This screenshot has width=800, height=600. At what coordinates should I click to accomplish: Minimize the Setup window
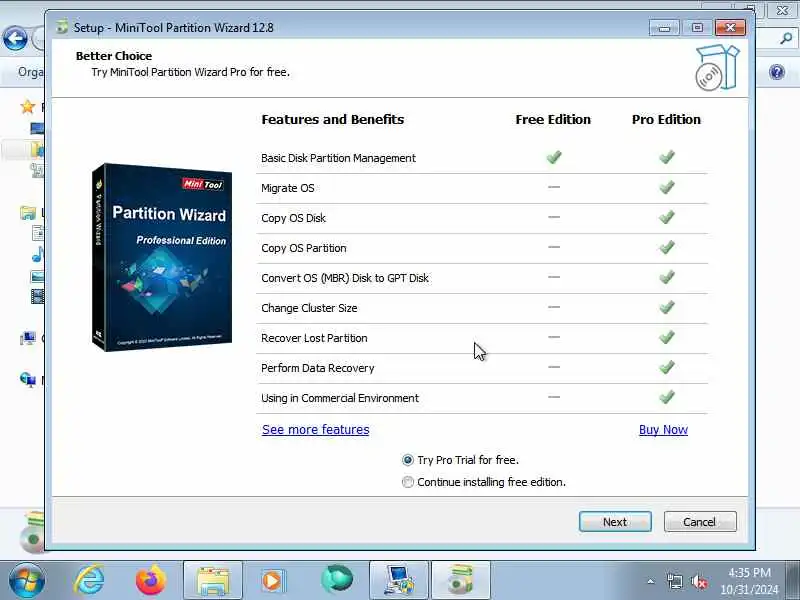664,28
